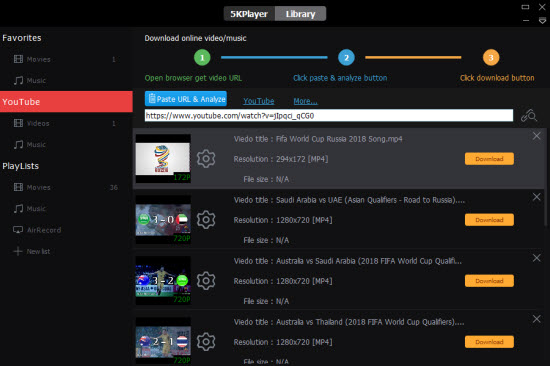The width and height of the screenshot is (550, 366).
Task: Switch to the 5KPlayer tab
Action: click(x=249, y=14)
